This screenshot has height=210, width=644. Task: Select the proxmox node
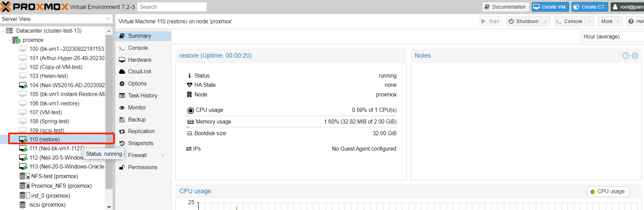[33, 40]
